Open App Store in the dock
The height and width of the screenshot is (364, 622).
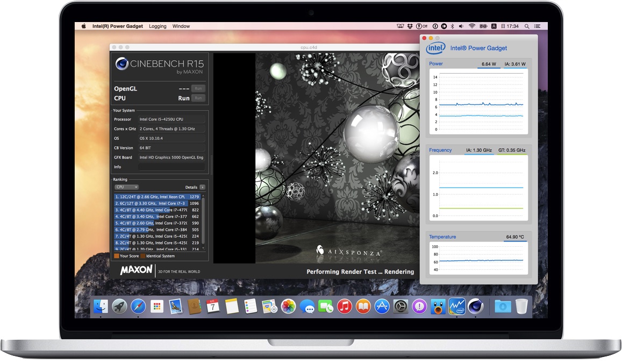tap(382, 306)
